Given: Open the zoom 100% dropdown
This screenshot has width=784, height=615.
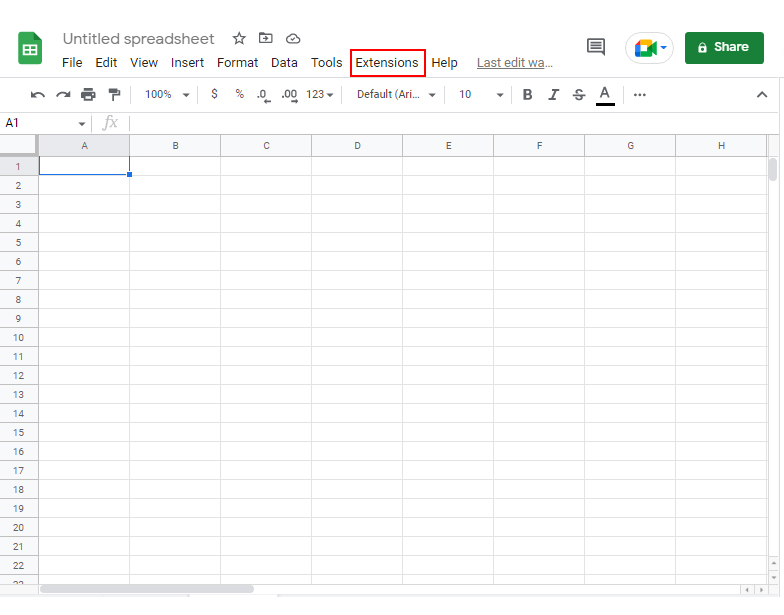Looking at the screenshot, I should 167,94.
